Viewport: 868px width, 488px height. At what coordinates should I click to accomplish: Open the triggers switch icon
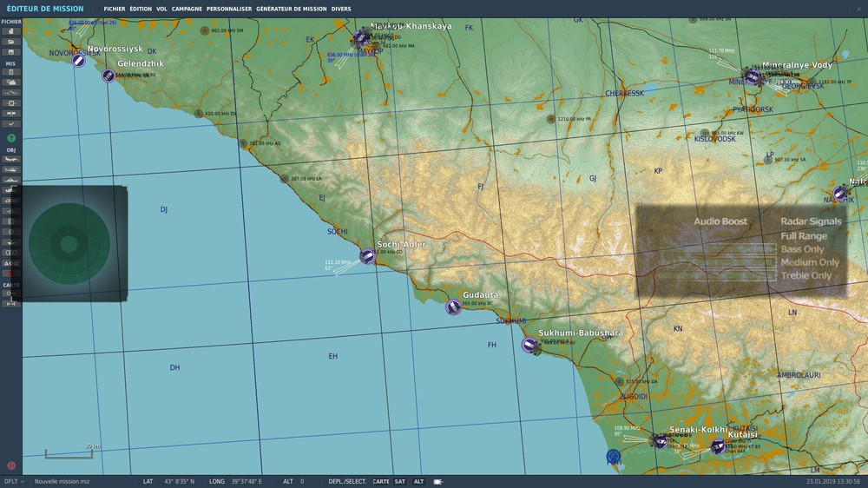[x=10, y=93]
